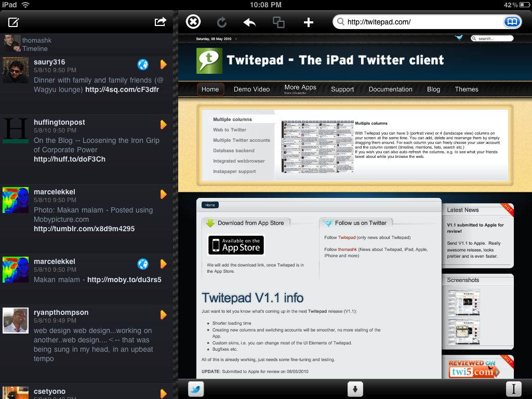Viewport: 532px width, 399px height.
Task: Open the Themes tab
Action: click(467, 89)
